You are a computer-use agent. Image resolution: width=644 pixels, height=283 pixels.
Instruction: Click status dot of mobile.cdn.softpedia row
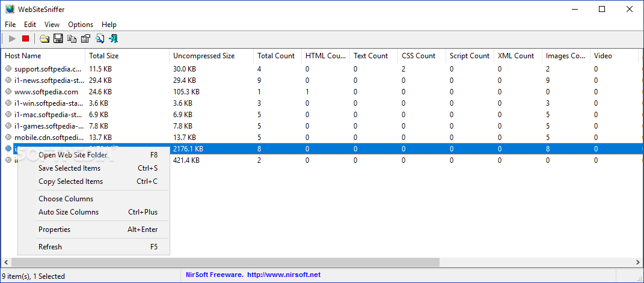pos(8,138)
